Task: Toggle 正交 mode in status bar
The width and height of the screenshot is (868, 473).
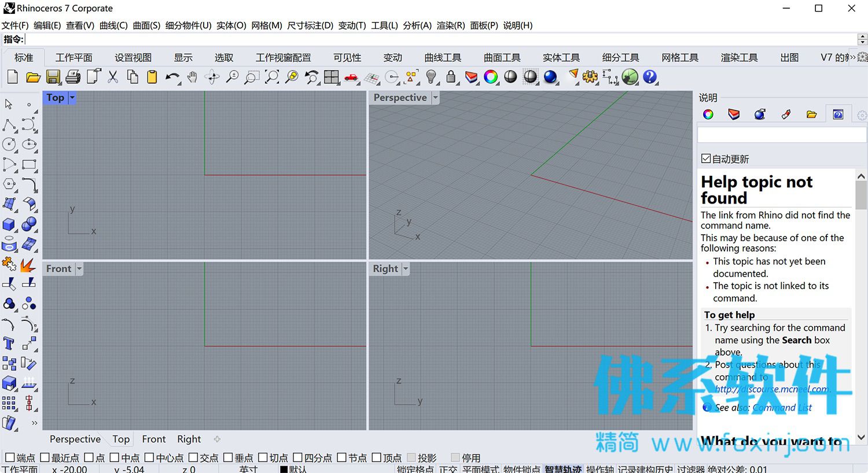Action: (448, 469)
